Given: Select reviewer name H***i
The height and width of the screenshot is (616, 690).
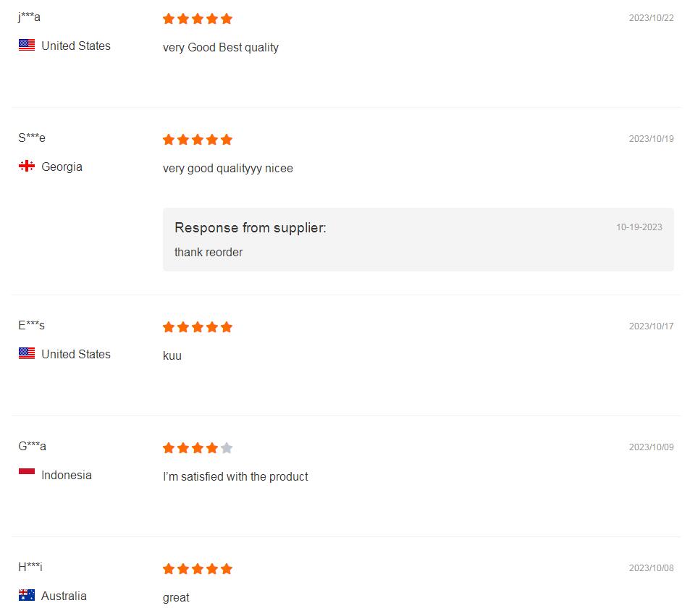Looking at the screenshot, I should (x=30, y=567).
